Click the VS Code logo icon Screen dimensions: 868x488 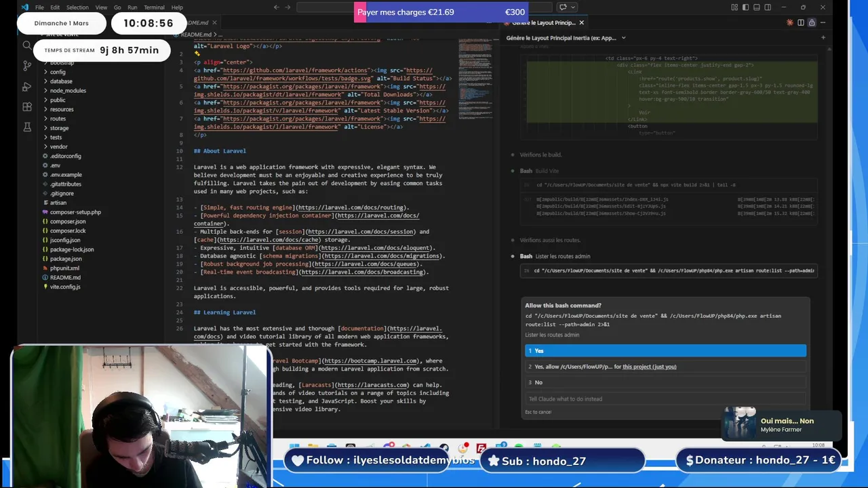(25, 7)
